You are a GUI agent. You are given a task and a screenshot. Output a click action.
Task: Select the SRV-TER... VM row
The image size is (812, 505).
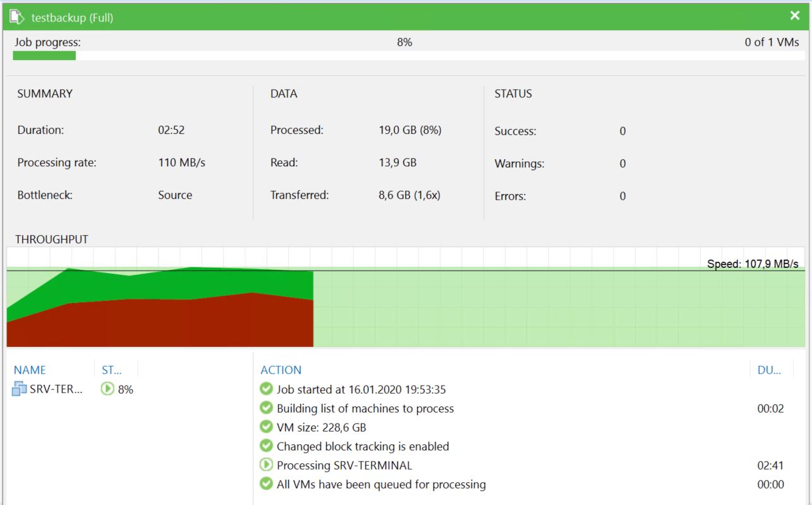(x=56, y=389)
